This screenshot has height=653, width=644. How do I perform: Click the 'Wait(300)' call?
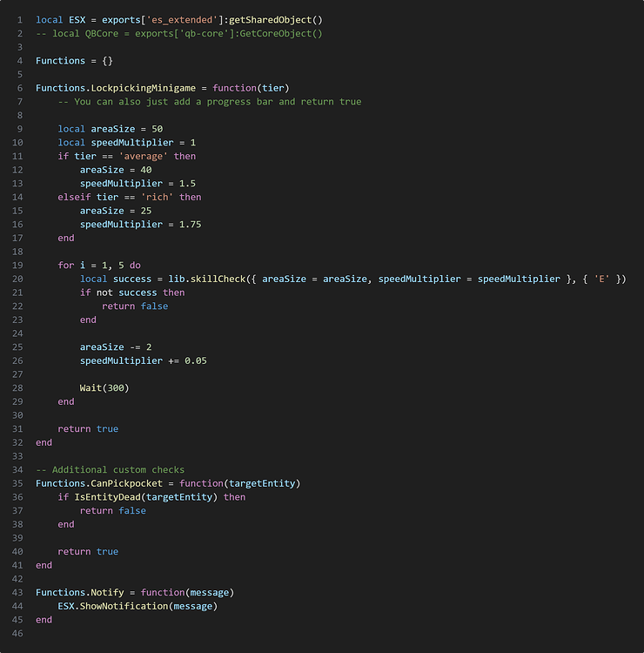[104, 388]
